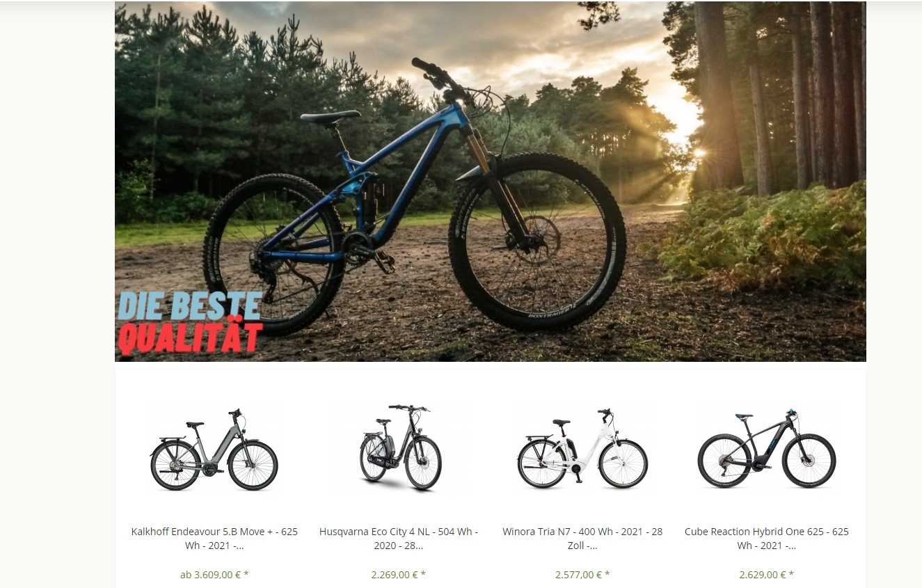View the Cube Reaction Hybrid bike image
922x588 pixels.
click(x=767, y=449)
